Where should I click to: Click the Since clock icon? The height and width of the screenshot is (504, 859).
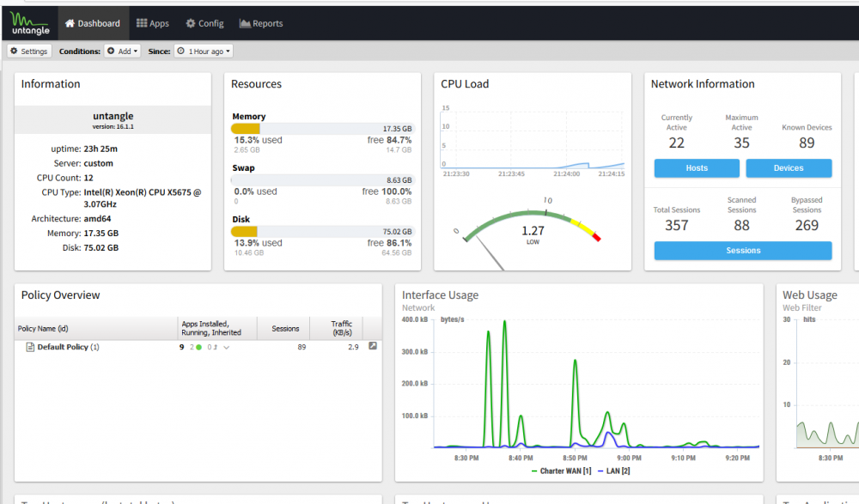click(x=180, y=51)
